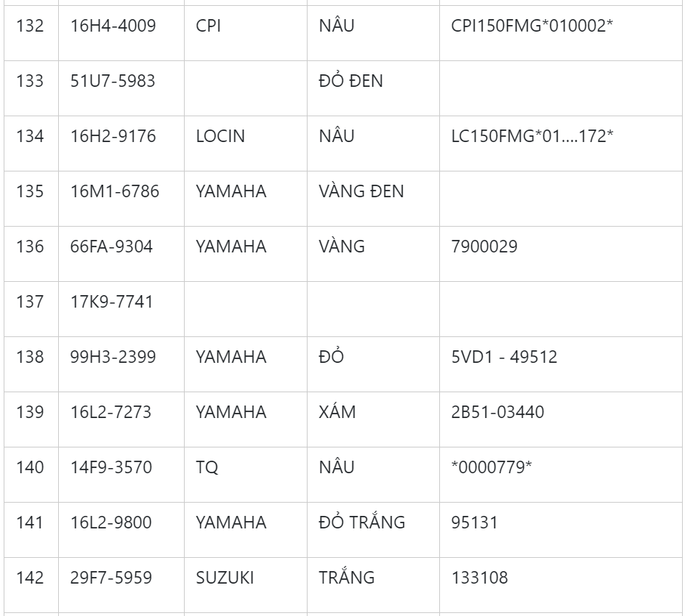The width and height of the screenshot is (685, 616).
Task: Click the LOCIN brand cell
Action: [220, 136]
